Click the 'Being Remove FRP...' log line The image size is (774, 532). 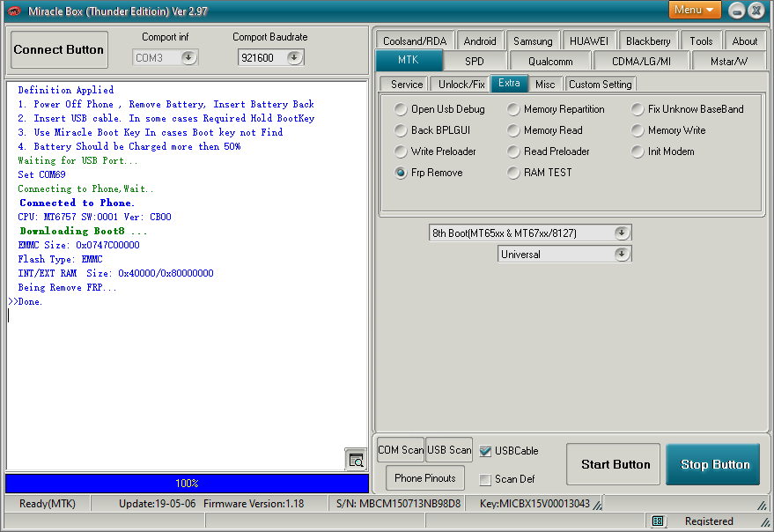click(67, 287)
